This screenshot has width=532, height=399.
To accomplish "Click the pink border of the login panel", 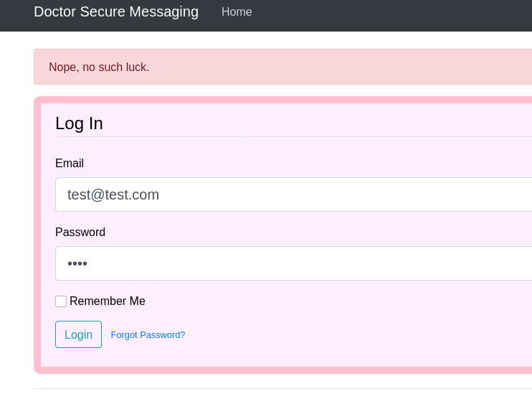I will click(x=37, y=237).
